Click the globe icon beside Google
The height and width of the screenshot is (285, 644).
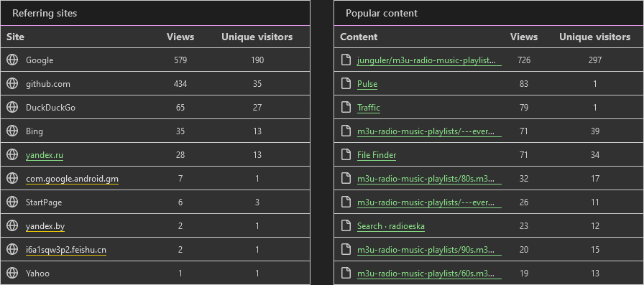pos(12,60)
